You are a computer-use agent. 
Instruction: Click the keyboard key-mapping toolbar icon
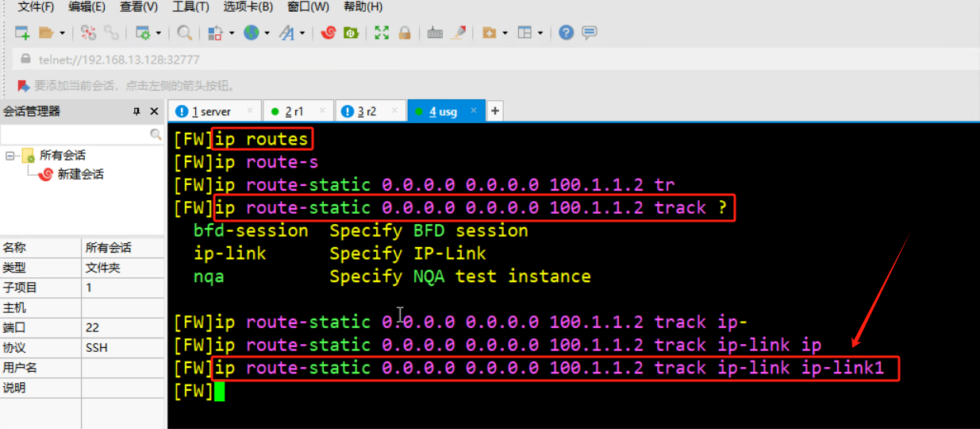[x=435, y=33]
